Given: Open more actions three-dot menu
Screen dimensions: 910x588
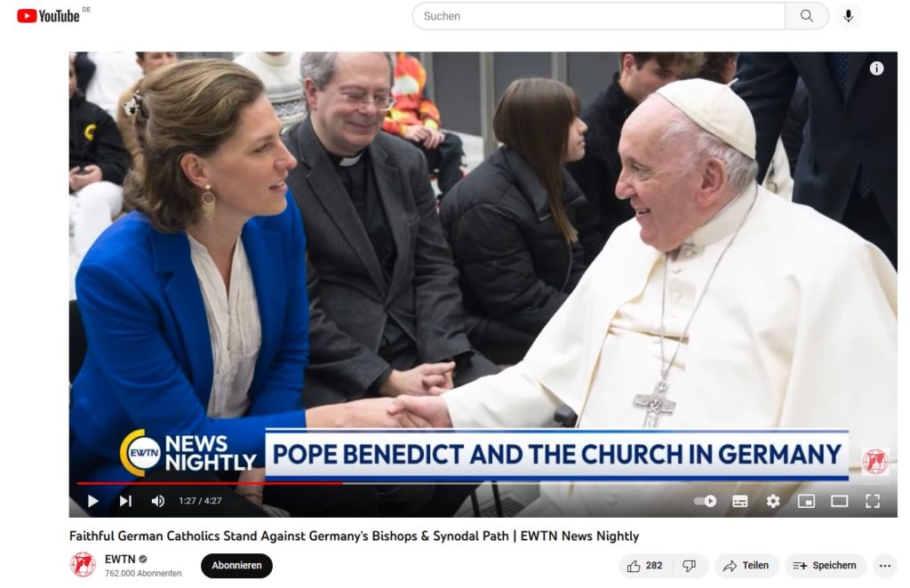Looking at the screenshot, I should [884, 566].
